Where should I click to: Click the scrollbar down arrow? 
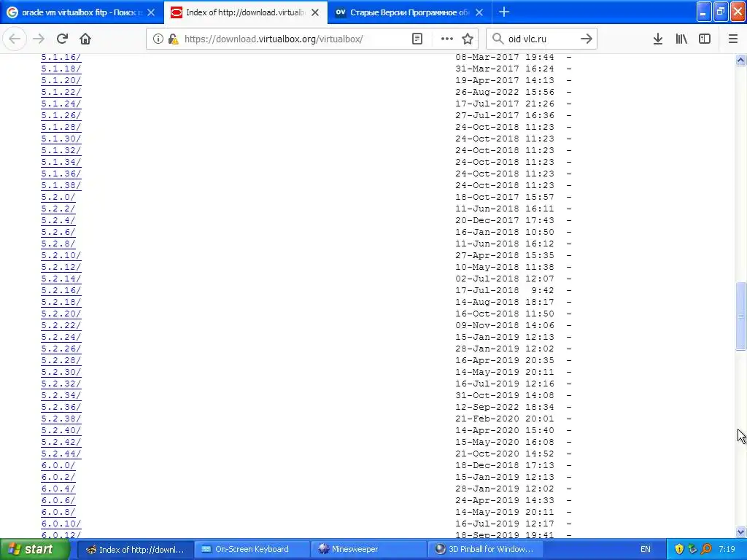point(740,532)
